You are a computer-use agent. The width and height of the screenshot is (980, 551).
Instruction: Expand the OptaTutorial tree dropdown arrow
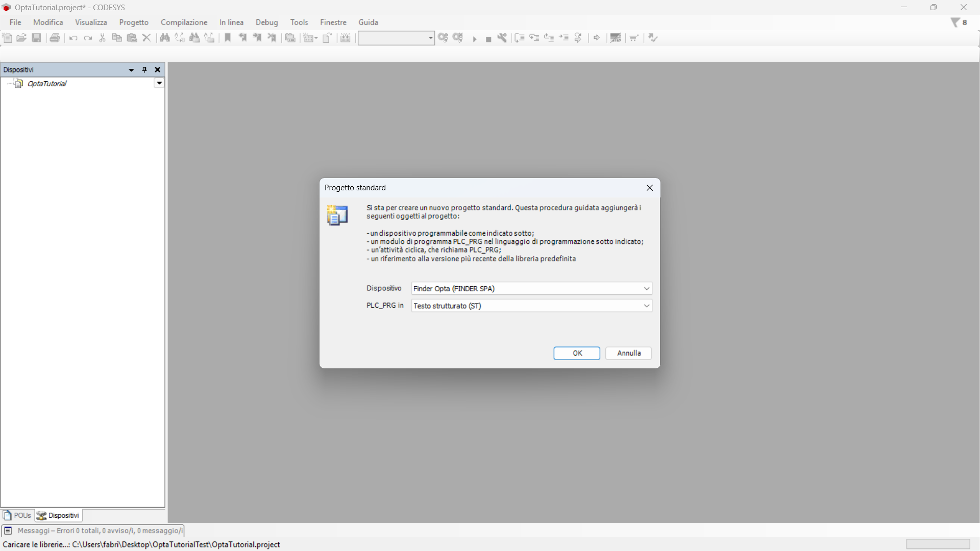click(159, 83)
